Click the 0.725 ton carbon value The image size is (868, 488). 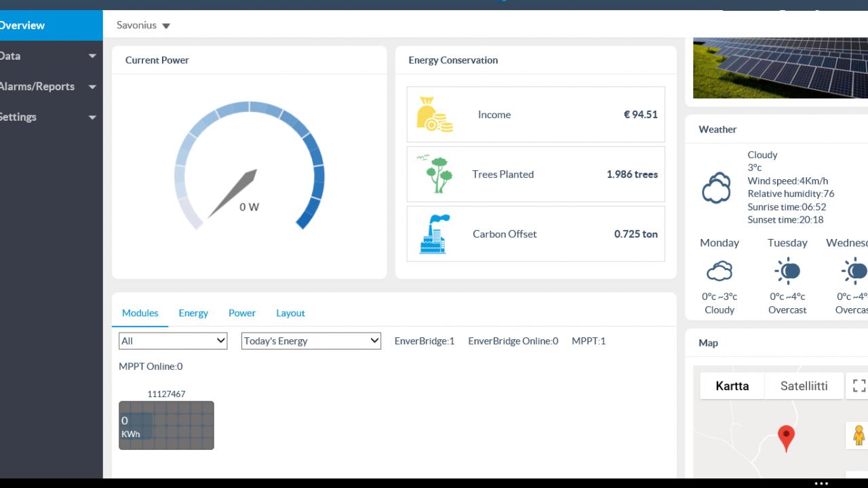(x=636, y=234)
